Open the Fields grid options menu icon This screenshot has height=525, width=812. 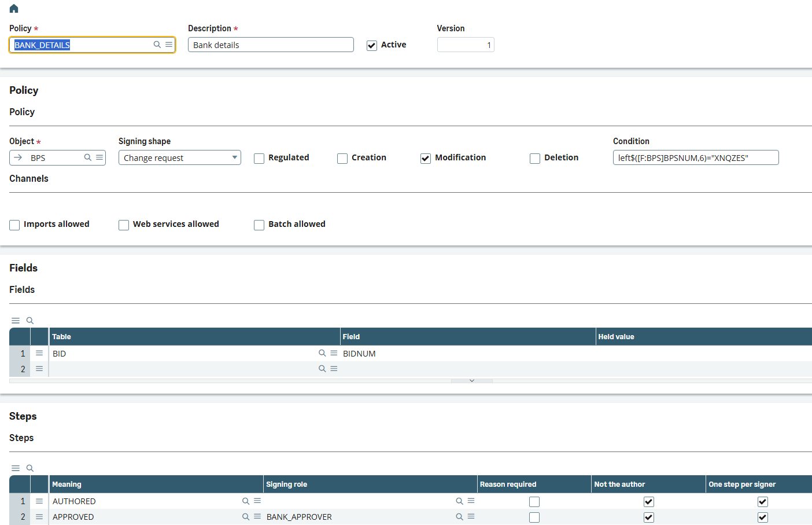tap(16, 321)
